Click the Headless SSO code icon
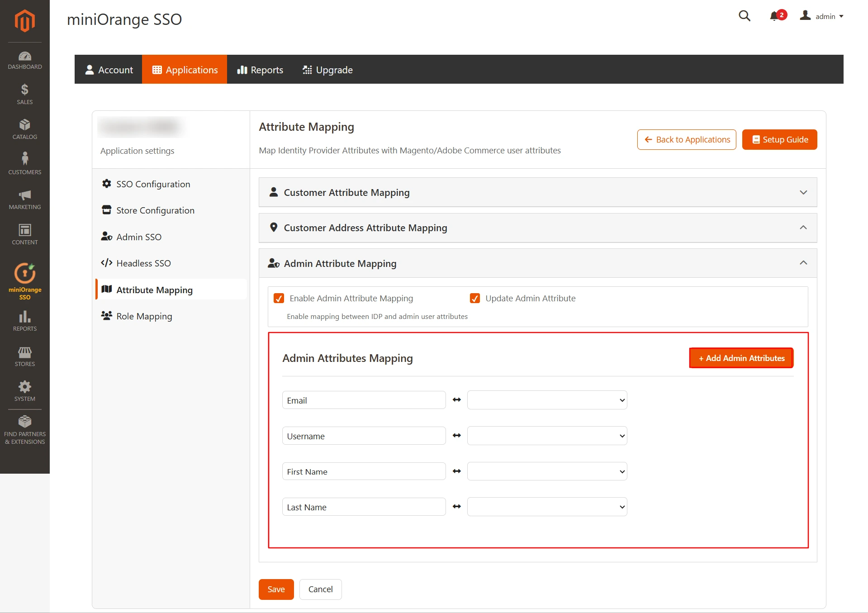This screenshot has width=868, height=613. pos(107,263)
